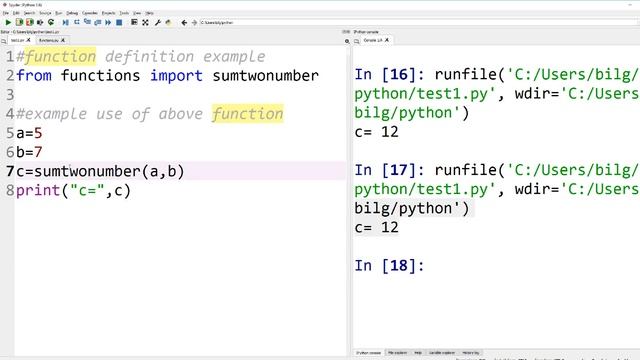Click the word 'import' on line 2
This screenshot has width=640, height=360.
[x=176, y=76]
